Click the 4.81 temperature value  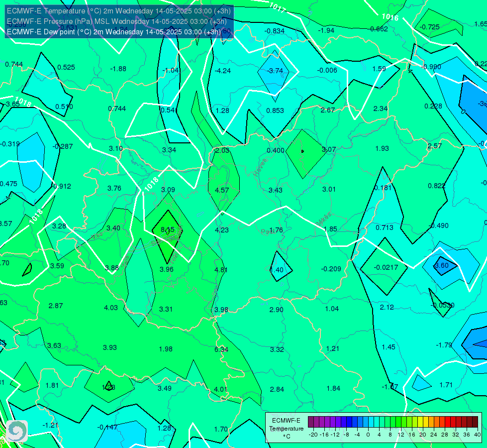[221, 270]
